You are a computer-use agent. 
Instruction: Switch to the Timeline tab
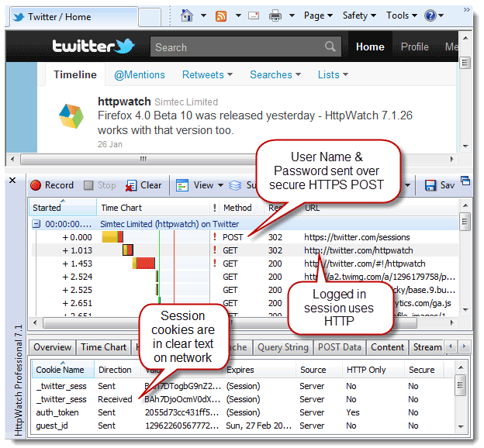coord(75,74)
